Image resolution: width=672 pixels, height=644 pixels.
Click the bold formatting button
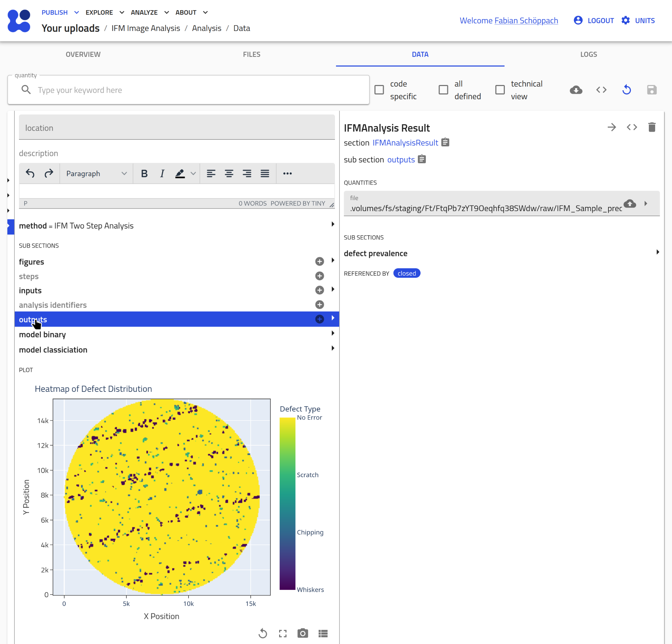coord(144,173)
